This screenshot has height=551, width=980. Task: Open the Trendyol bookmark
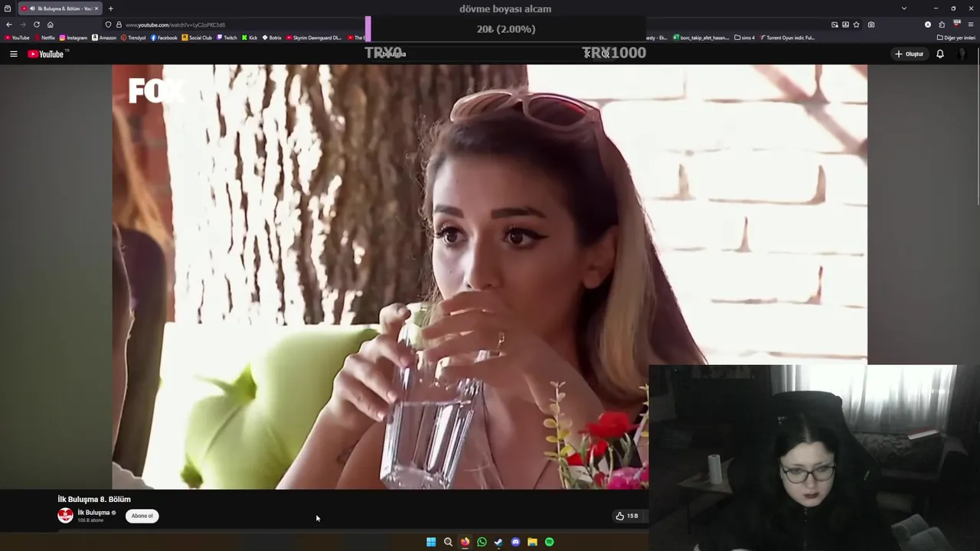(133, 37)
